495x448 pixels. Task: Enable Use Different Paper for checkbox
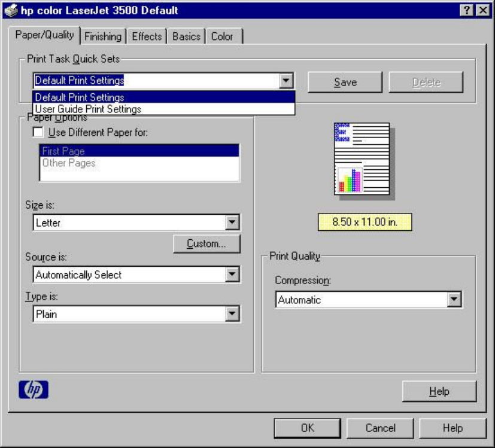38,132
